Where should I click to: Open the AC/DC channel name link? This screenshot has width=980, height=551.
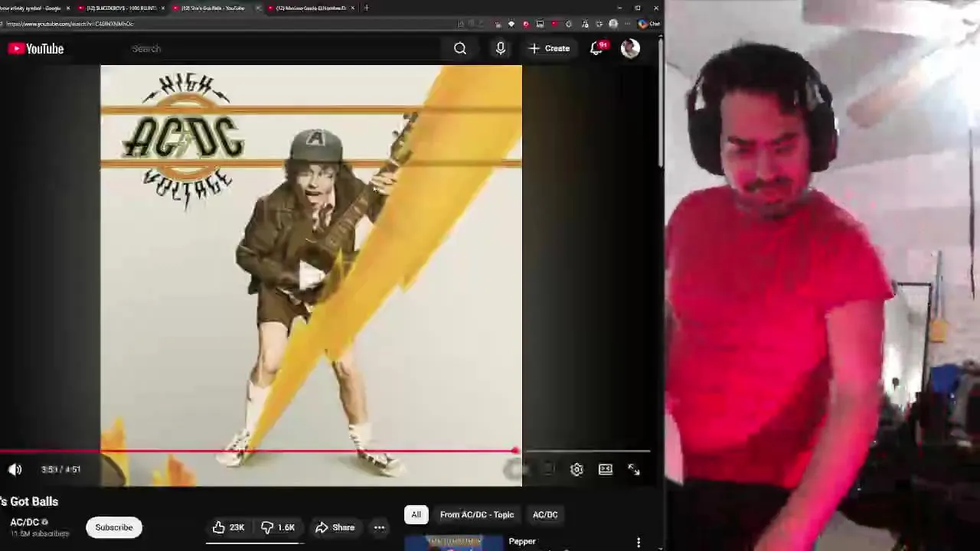pos(24,522)
